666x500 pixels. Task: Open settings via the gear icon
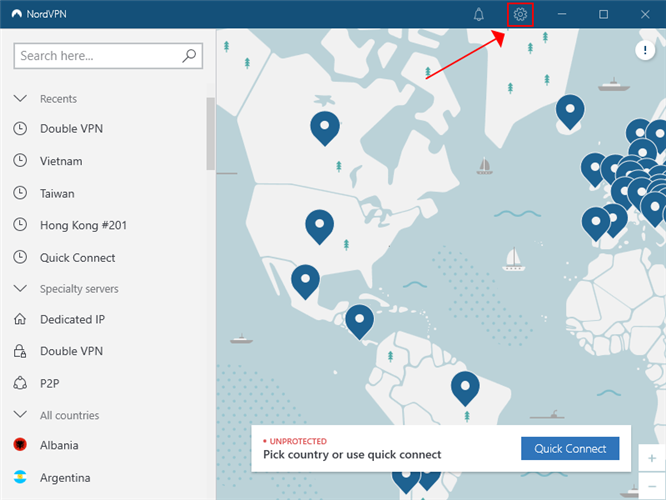pos(520,15)
